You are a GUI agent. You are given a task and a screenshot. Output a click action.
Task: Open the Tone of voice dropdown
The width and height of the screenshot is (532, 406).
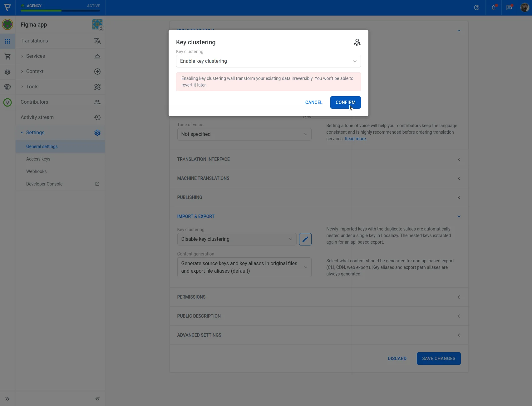(244, 134)
